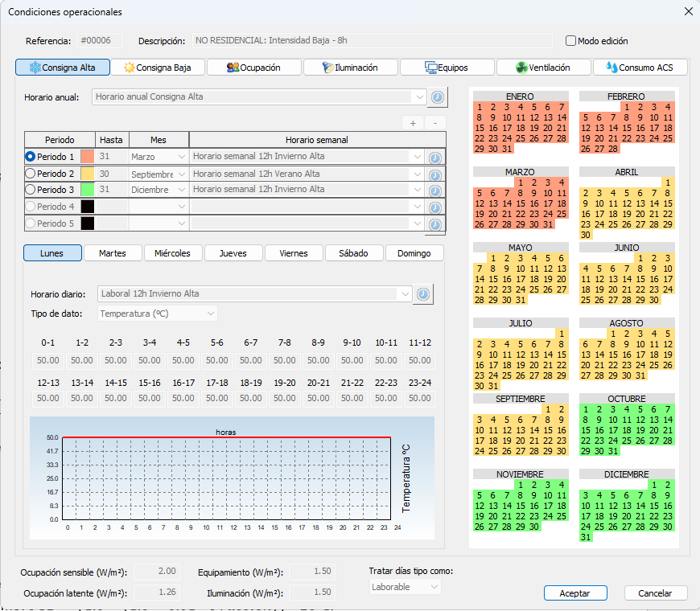
Task: Switch to the Miércoles day tab
Action: [172, 253]
